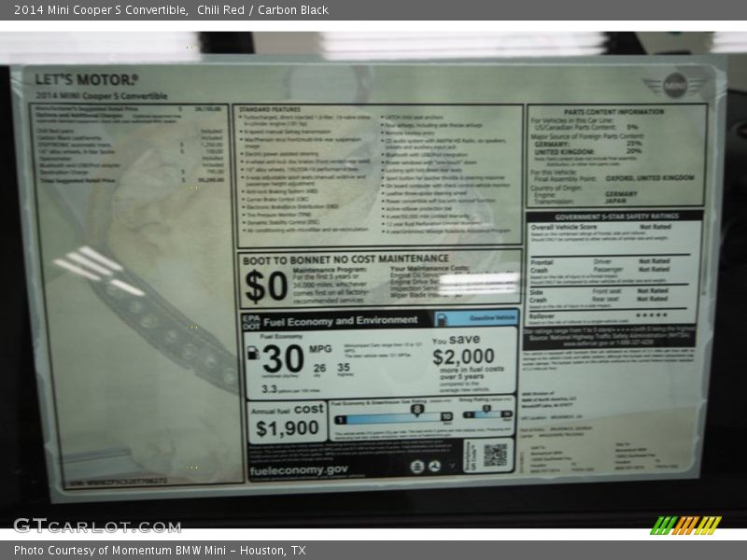Click the Photo Courtesy of Momentum BMW Mini caption
Screen dimensions: 747x560
(x=160, y=551)
